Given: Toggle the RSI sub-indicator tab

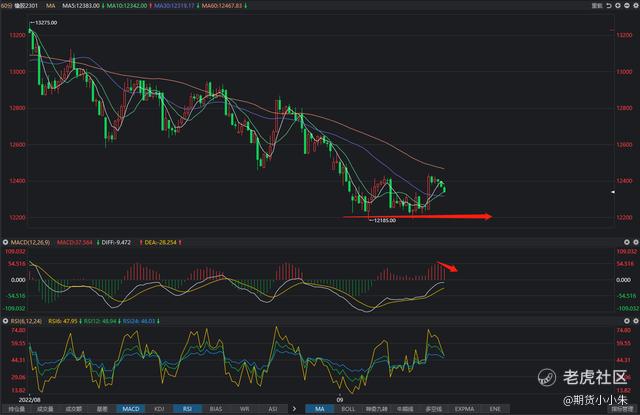Looking at the screenshot, I should [188, 409].
